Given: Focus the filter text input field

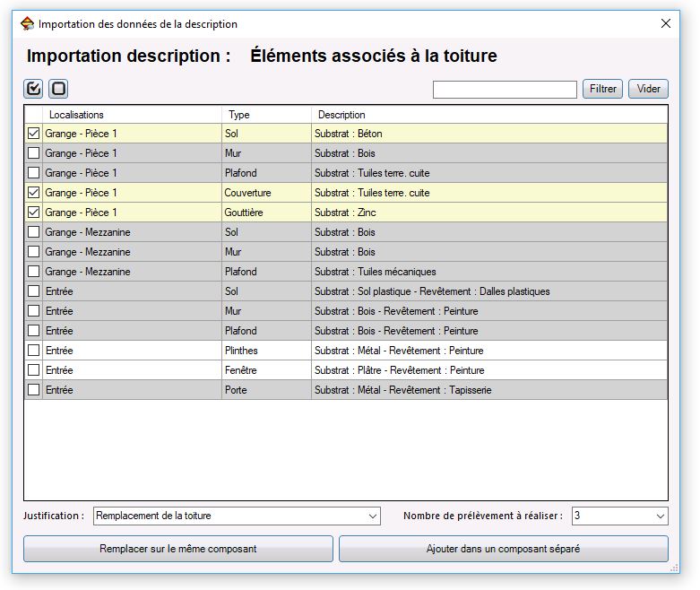Looking at the screenshot, I should [x=505, y=90].
